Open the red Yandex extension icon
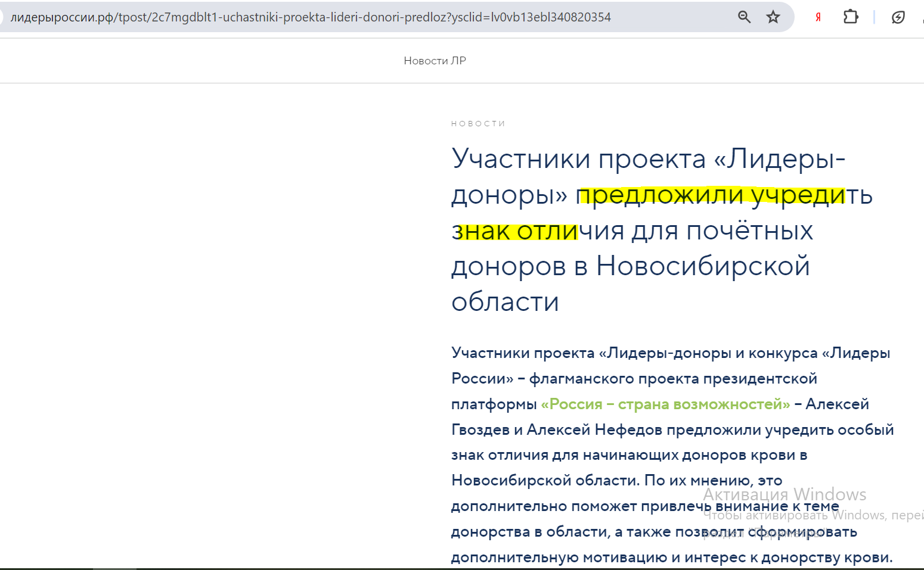This screenshot has height=570, width=924. [x=818, y=17]
